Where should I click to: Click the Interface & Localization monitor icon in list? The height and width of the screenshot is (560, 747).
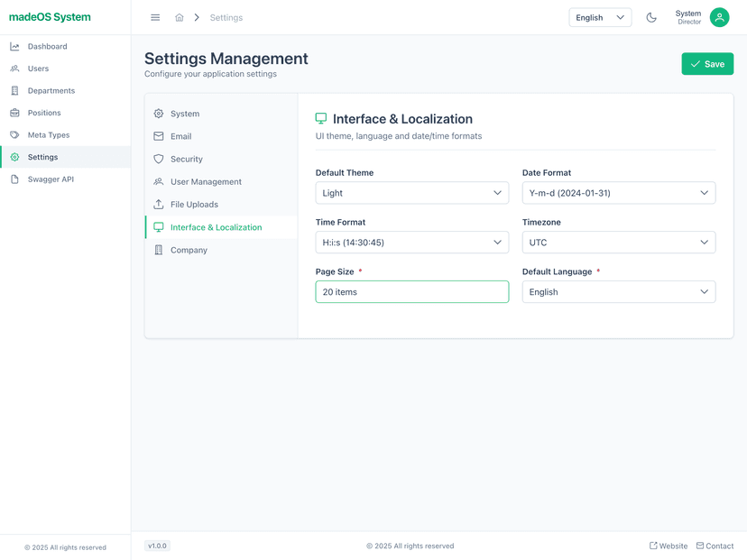(x=159, y=227)
